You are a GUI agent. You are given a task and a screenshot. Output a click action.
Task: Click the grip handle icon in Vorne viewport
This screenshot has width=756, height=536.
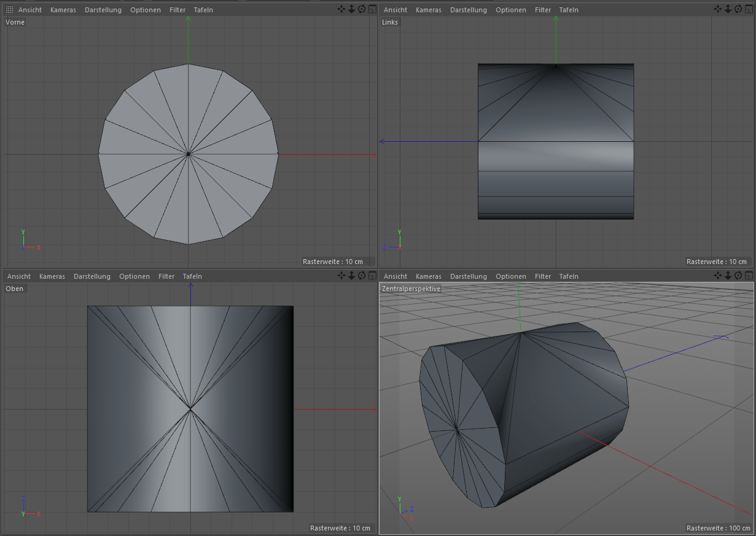pos(9,10)
